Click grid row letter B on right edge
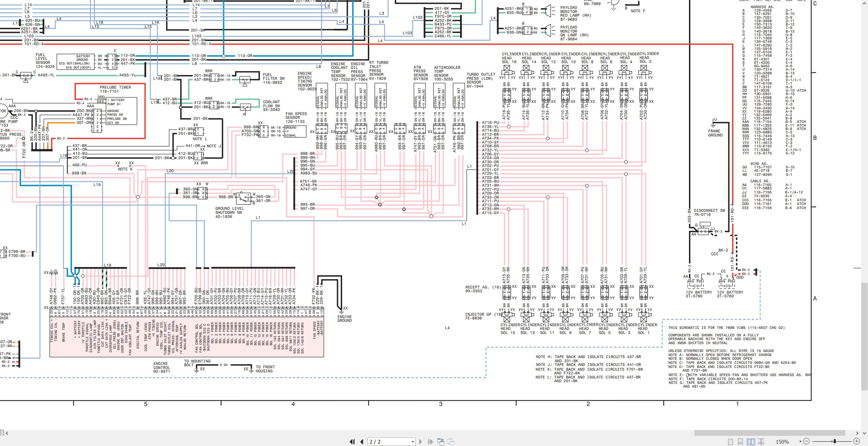The width and height of the screenshot is (868, 446). point(815,138)
